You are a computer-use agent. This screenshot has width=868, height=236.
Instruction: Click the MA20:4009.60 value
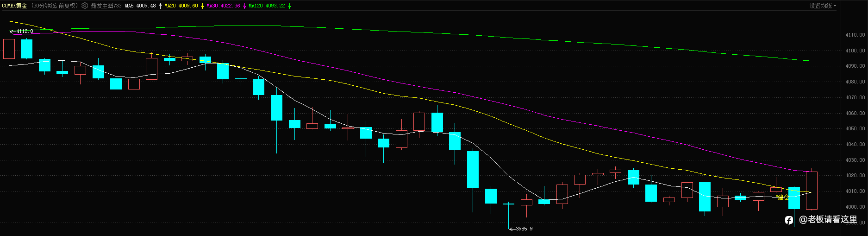[181, 6]
